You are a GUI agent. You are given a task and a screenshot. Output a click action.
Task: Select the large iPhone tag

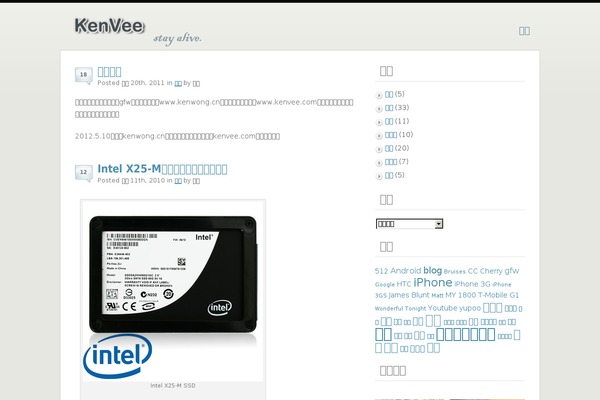pyautogui.click(x=433, y=282)
